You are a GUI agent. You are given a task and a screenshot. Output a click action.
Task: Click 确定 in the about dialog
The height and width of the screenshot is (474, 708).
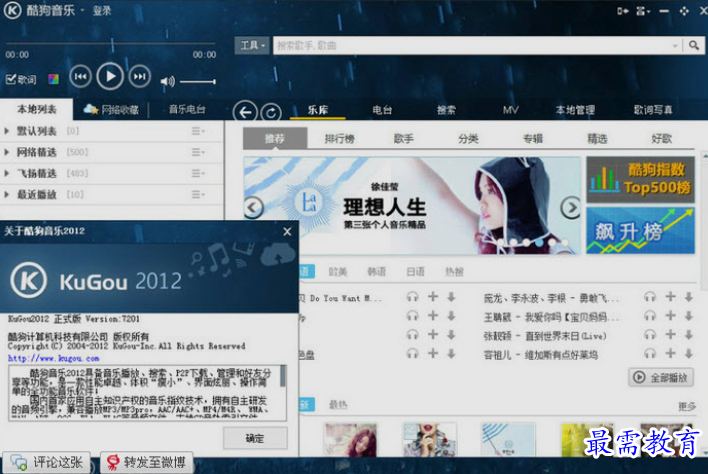click(x=255, y=438)
